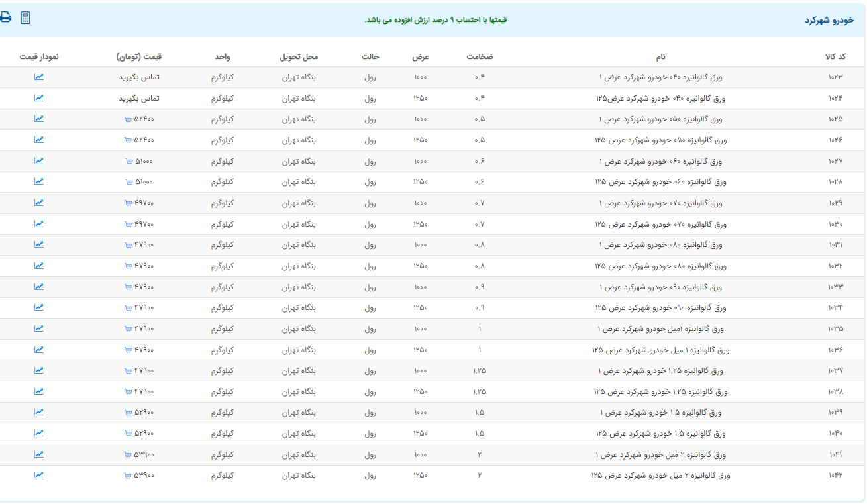Open the calculator icon in the header

click(x=25, y=18)
